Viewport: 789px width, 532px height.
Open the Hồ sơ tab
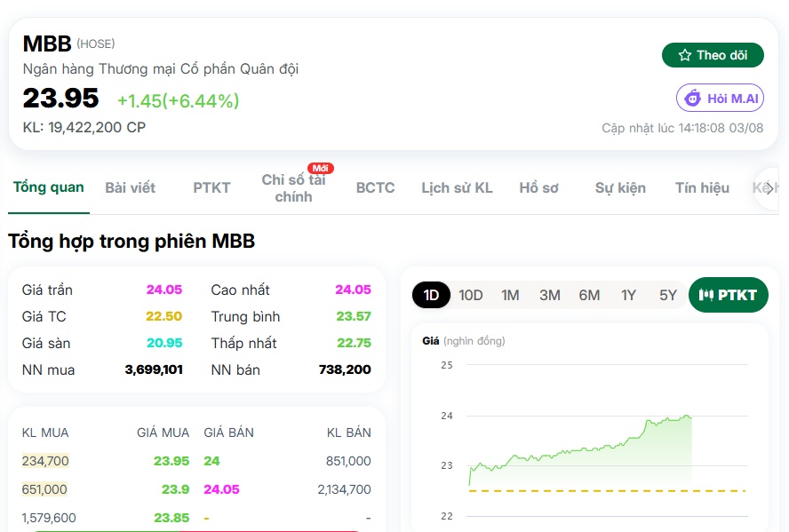(x=539, y=187)
